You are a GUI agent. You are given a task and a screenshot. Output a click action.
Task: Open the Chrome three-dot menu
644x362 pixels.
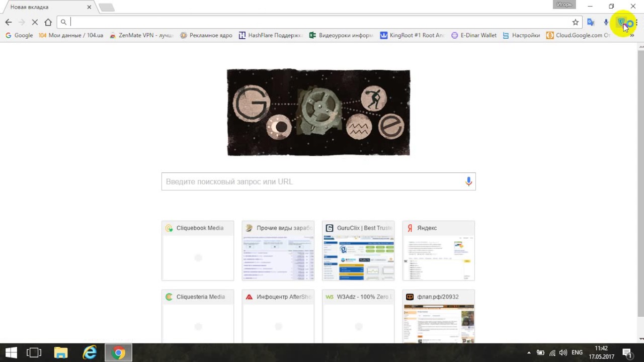pos(636,22)
